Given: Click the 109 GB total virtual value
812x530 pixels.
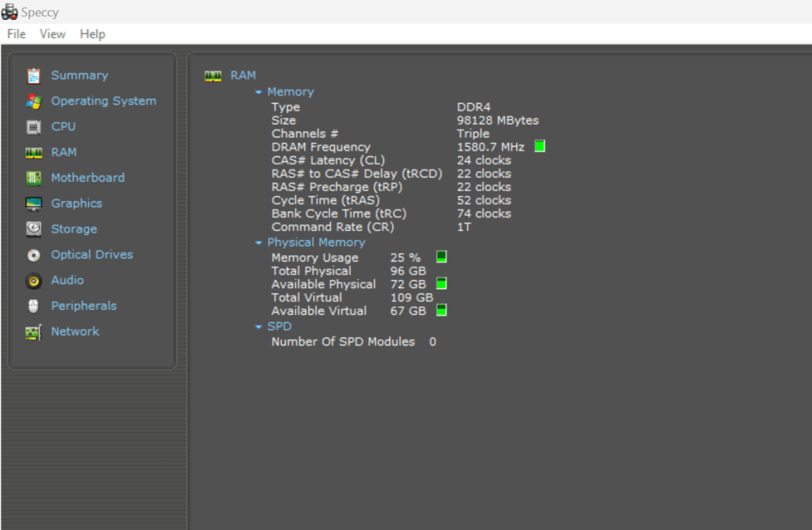Looking at the screenshot, I should point(412,298).
